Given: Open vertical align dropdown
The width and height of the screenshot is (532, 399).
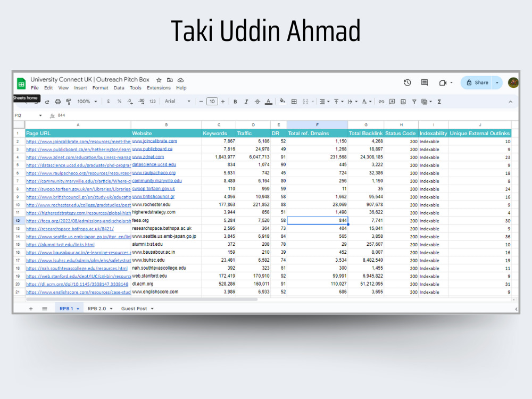Looking at the screenshot, I should coord(338,102).
